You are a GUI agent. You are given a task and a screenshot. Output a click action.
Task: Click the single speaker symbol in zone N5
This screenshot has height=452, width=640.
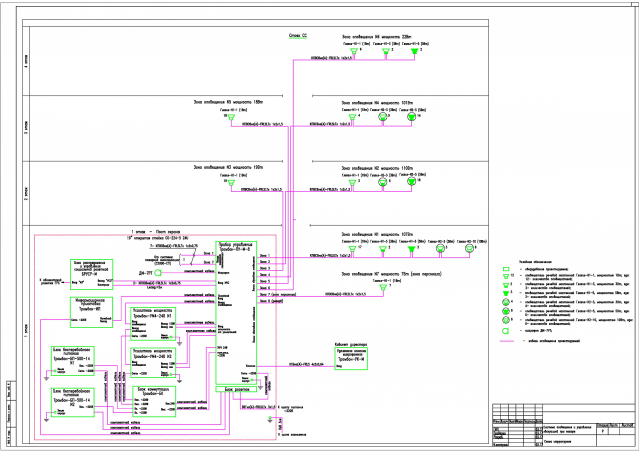click(231, 117)
